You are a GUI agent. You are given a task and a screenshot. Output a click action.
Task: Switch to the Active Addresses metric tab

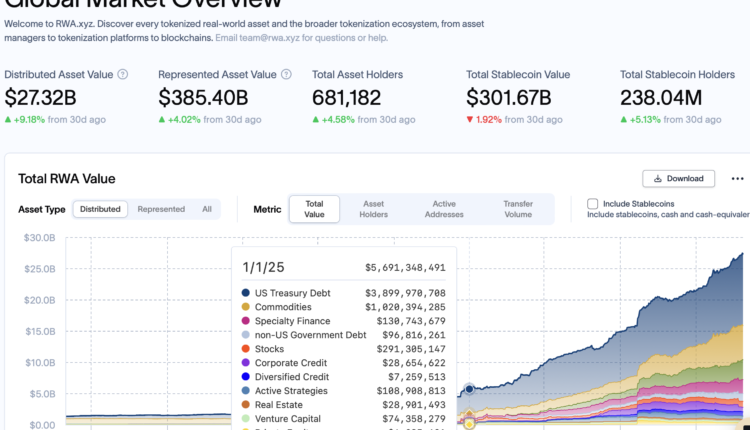click(x=444, y=209)
